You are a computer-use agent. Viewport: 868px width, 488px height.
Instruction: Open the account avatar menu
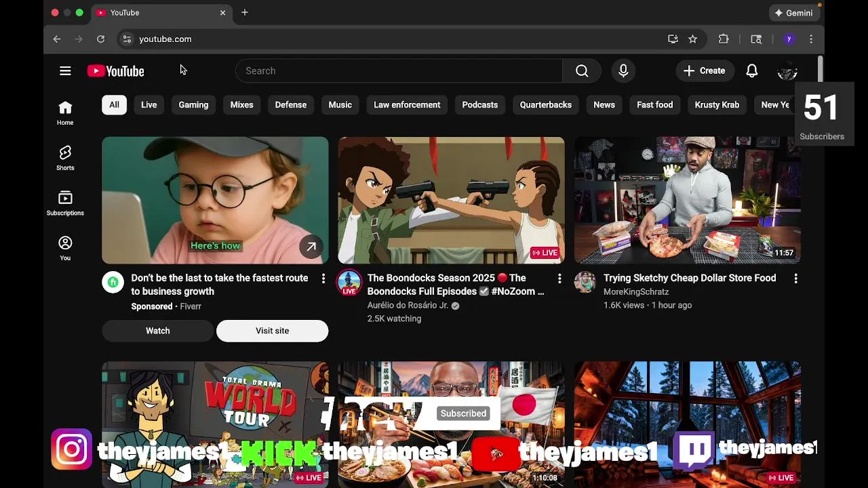[x=787, y=70]
